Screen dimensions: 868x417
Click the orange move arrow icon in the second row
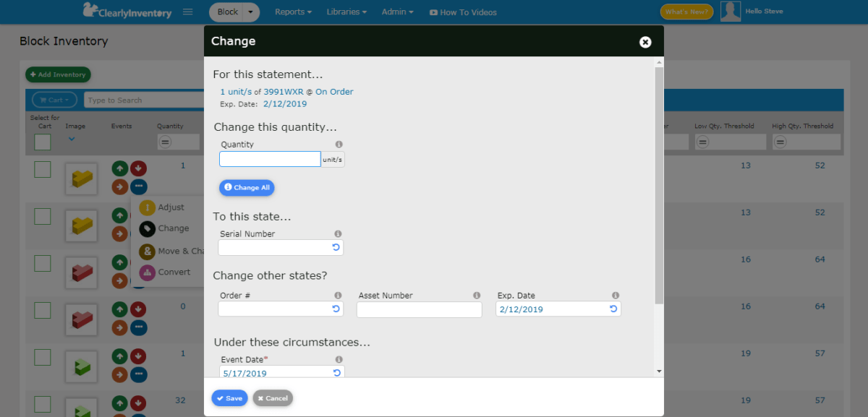point(119,234)
